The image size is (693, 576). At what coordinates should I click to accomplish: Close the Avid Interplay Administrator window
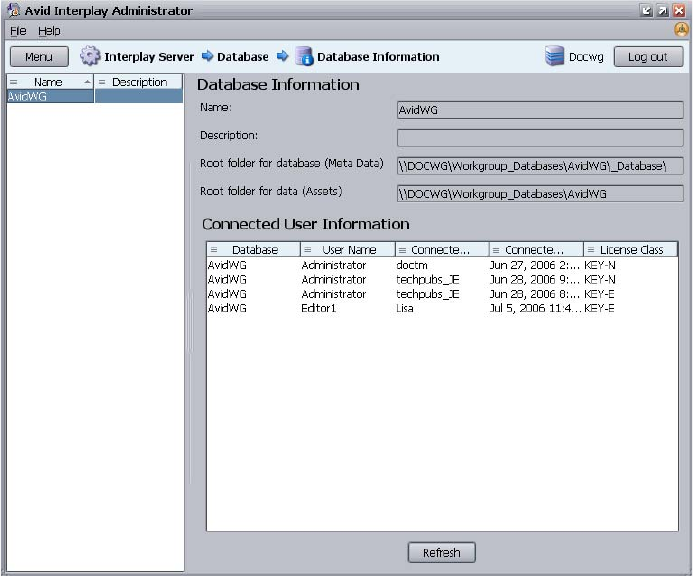click(679, 11)
